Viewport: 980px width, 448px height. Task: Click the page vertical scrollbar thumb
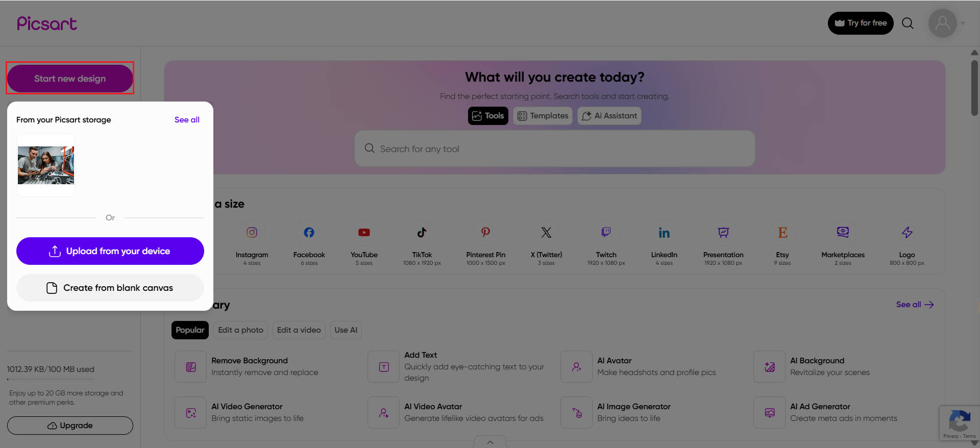click(x=974, y=88)
